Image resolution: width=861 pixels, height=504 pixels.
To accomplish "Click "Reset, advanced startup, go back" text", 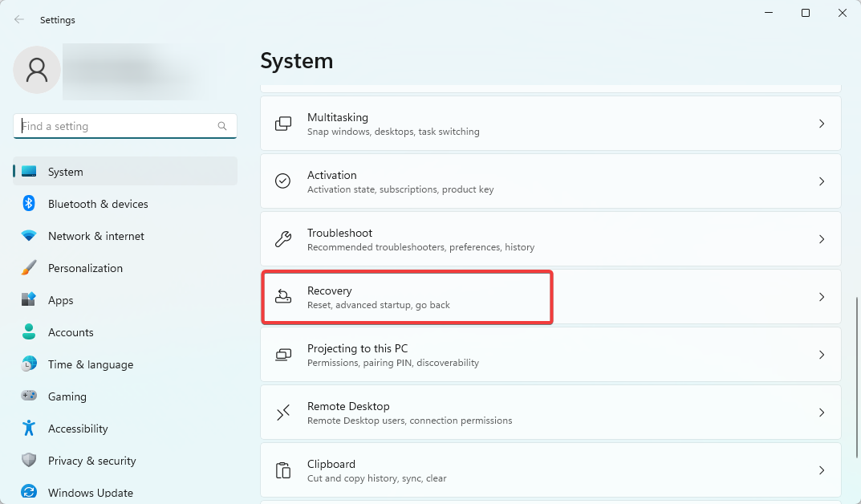I will 378,305.
